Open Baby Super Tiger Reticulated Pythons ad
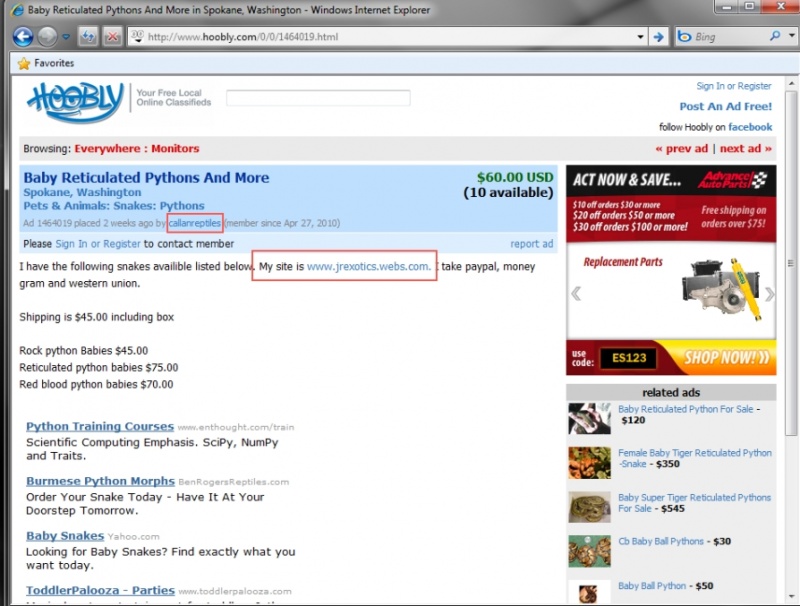Screen dimensions: 800x606 (x=694, y=503)
